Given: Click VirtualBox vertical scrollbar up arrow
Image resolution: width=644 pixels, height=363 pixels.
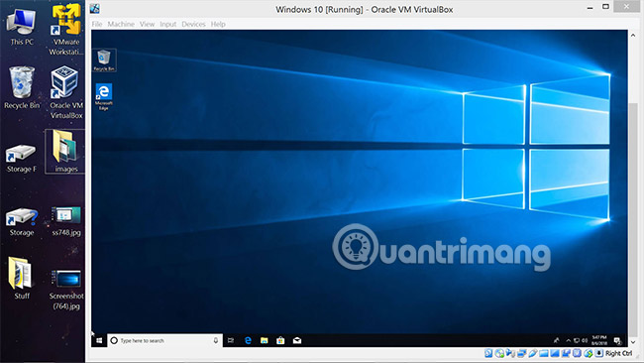Looking at the screenshot, I should (633, 36).
